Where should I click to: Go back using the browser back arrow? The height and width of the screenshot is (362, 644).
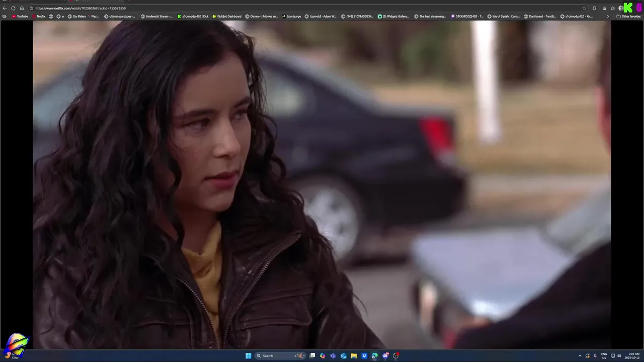click(5, 8)
